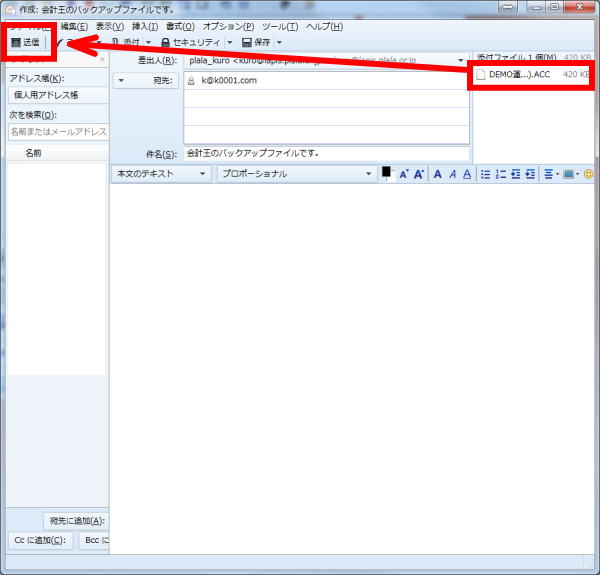This screenshot has height=575, width=600.
Task: Click the 宛先に追加 button
Action: [77, 520]
